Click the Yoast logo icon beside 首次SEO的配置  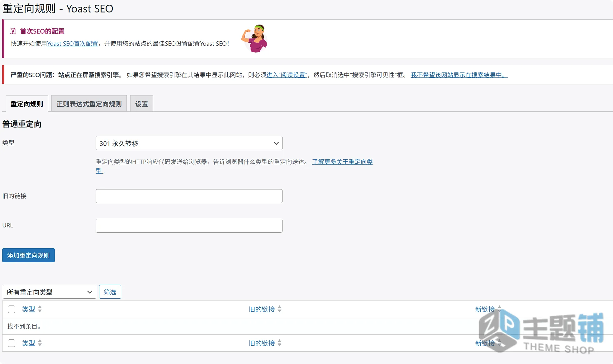coord(13,31)
